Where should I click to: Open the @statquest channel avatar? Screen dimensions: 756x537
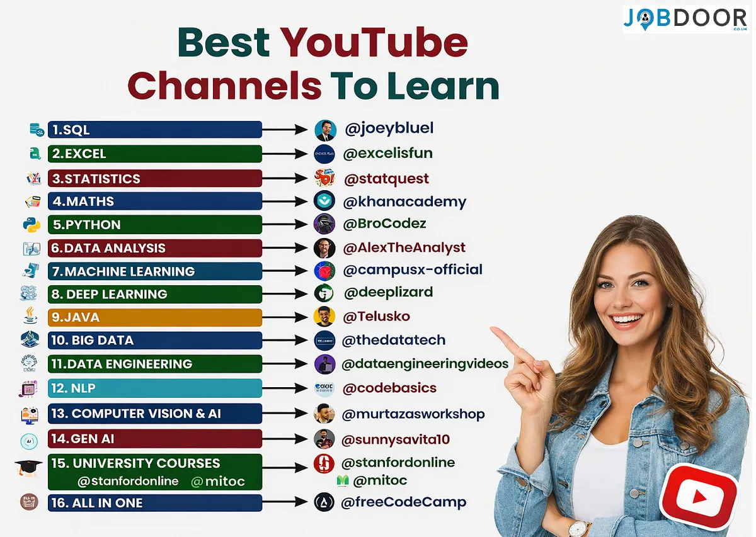click(324, 177)
